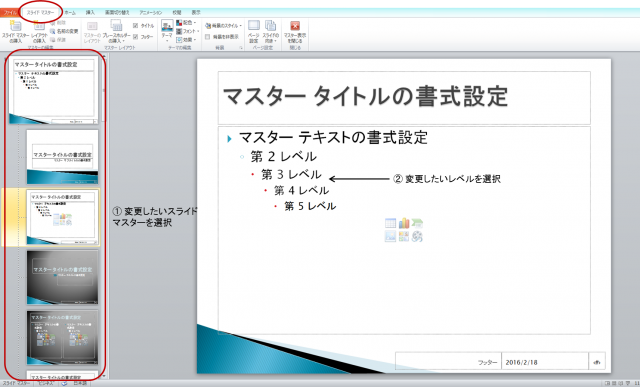Switch to the Transitions (画面切り替え) tab
The width and height of the screenshot is (640, 387).
pos(117,13)
